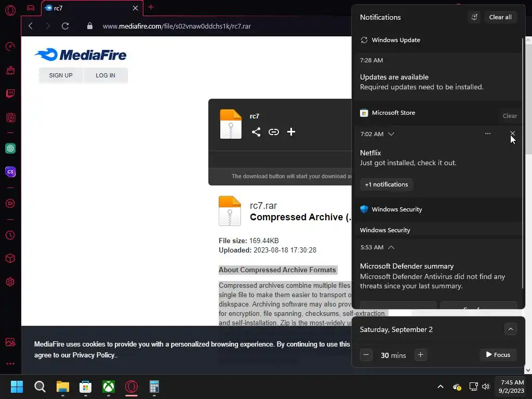Screen dimensions: 532x399
Task: Open Calculator from taskbar
Action: [154, 387]
